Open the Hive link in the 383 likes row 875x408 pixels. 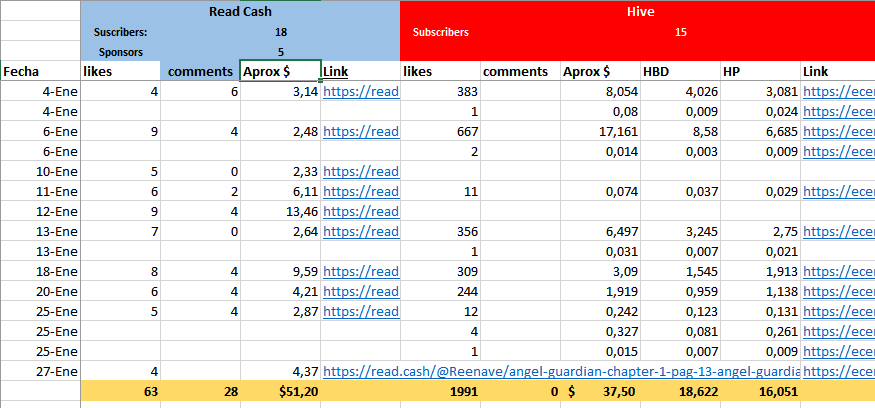pyautogui.click(x=839, y=92)
